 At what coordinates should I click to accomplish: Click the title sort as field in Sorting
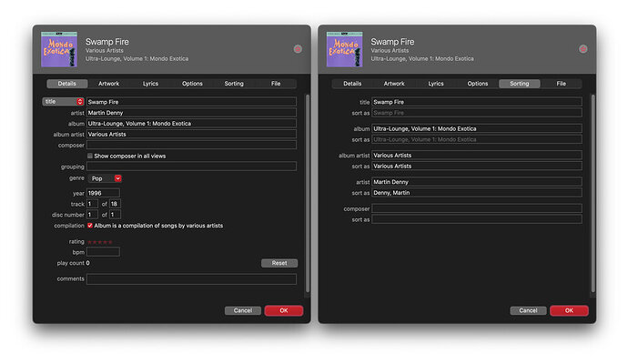click(477, 113)
